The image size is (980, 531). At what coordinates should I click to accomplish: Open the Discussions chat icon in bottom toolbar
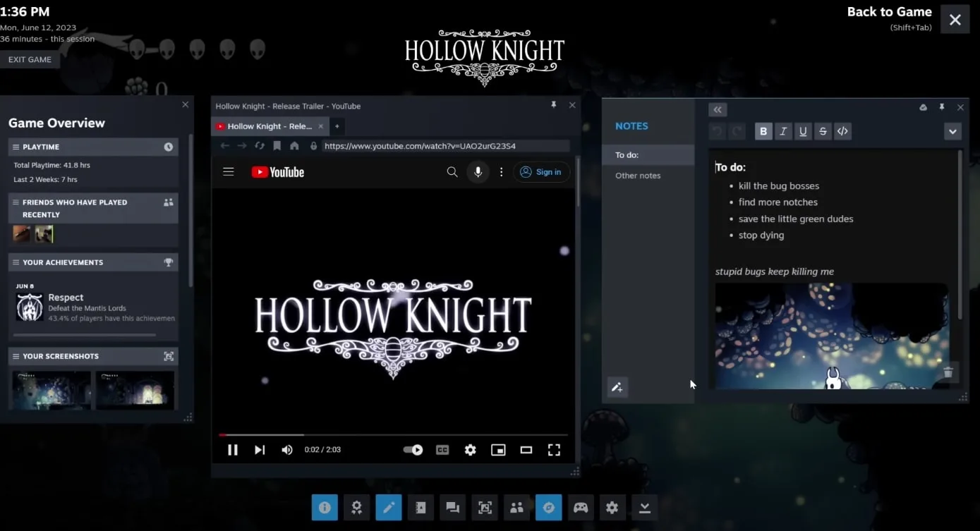pos(452,507)
